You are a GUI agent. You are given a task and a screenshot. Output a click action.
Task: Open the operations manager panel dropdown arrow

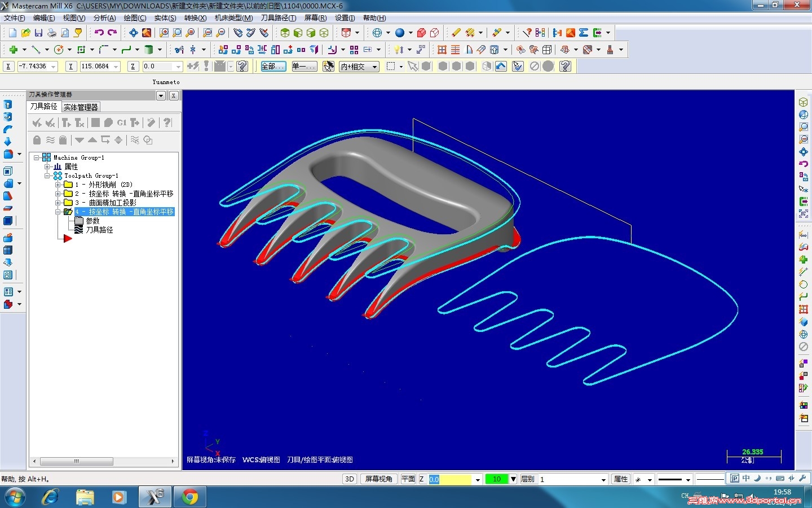161,95
